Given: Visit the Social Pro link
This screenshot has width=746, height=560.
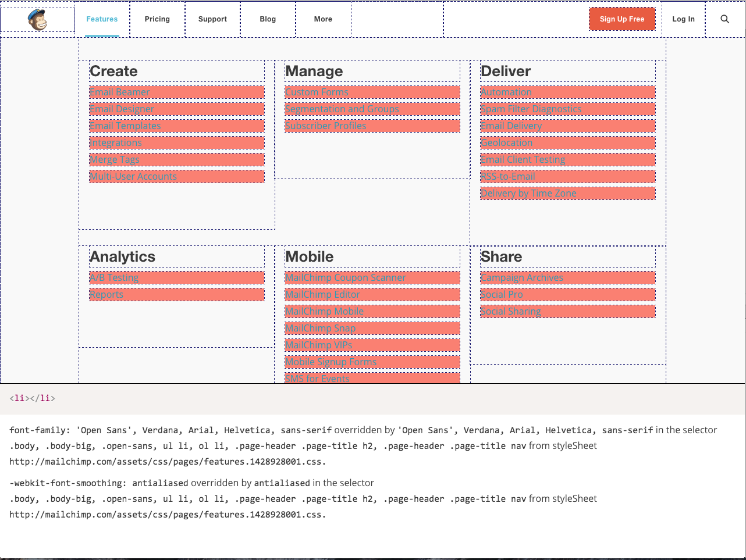Looking at the screenshot, I should click(x=502, y=294).
